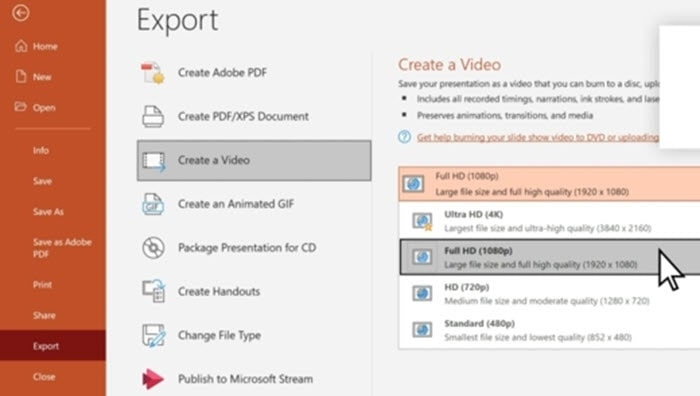Click the back arrow icon
The width and height of the screenshot is (700, 396).
click(21, 13)
